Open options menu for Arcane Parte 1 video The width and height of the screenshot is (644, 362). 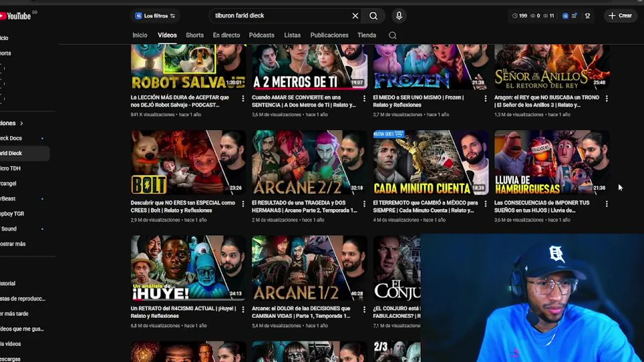364,310
